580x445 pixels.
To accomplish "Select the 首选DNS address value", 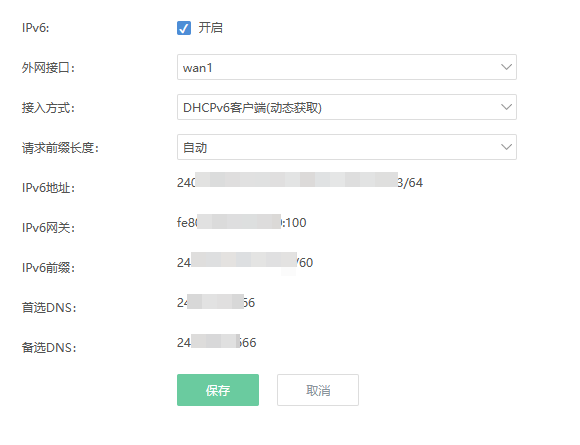I will [216, 302].
